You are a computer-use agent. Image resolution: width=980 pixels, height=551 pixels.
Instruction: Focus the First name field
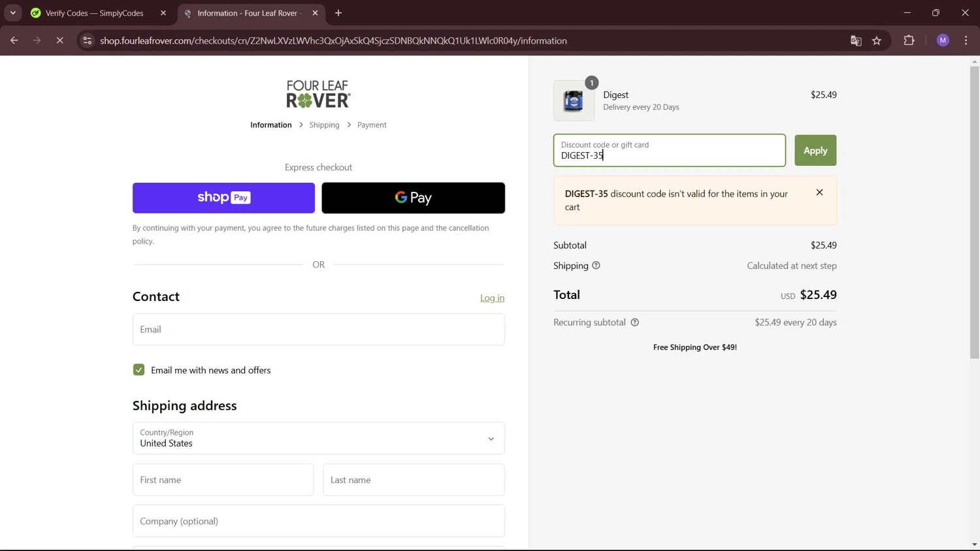coord(223,480)
